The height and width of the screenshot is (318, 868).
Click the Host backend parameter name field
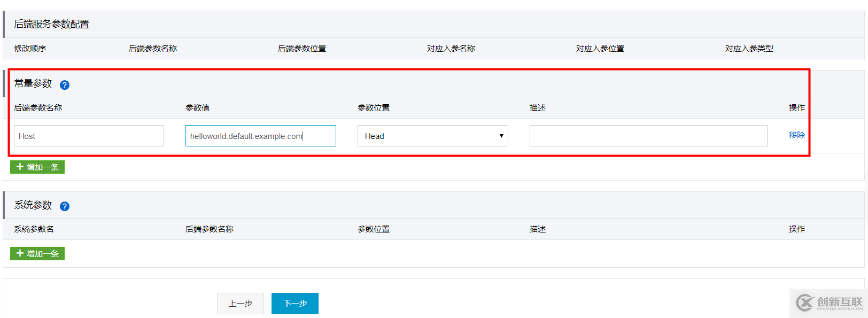[89, 136]
